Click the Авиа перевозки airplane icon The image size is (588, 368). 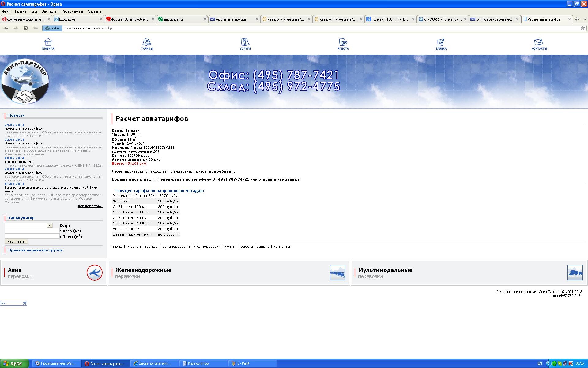(94, 273)
